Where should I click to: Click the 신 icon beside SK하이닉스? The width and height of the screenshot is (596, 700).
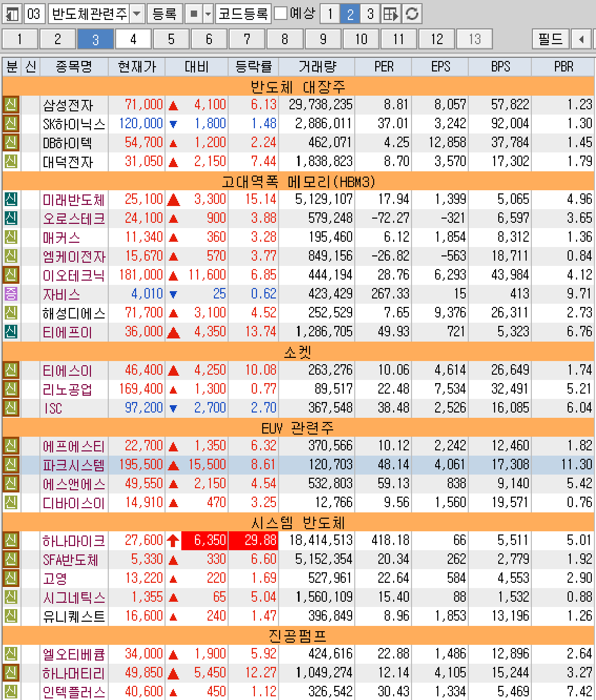coord(11,123)
